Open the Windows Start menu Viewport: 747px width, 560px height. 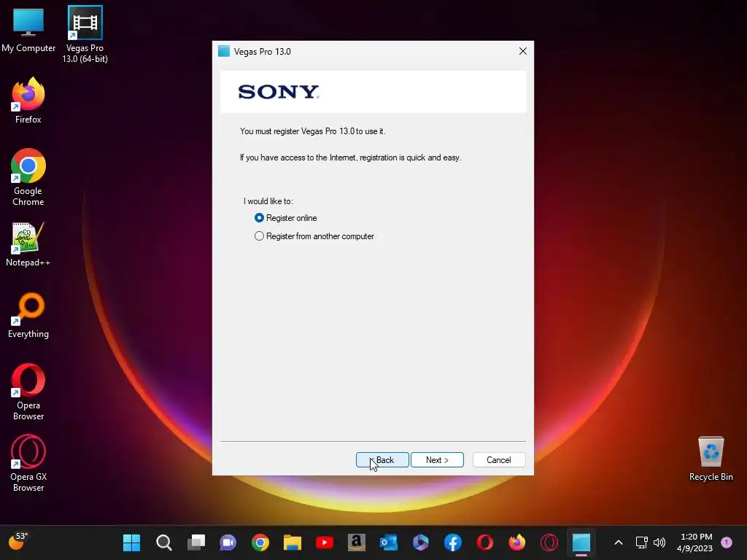[131, 542]
